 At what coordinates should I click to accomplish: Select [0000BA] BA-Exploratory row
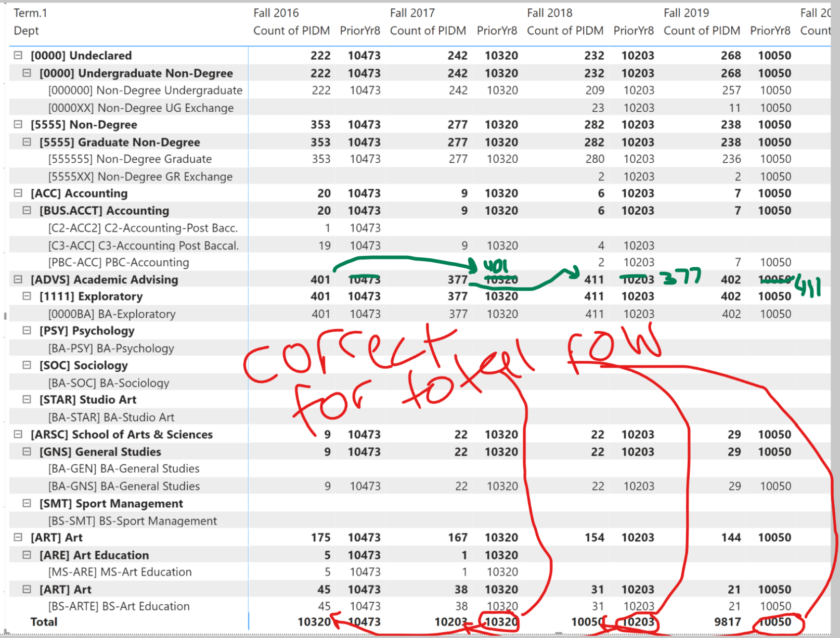(x=112, y=314)
